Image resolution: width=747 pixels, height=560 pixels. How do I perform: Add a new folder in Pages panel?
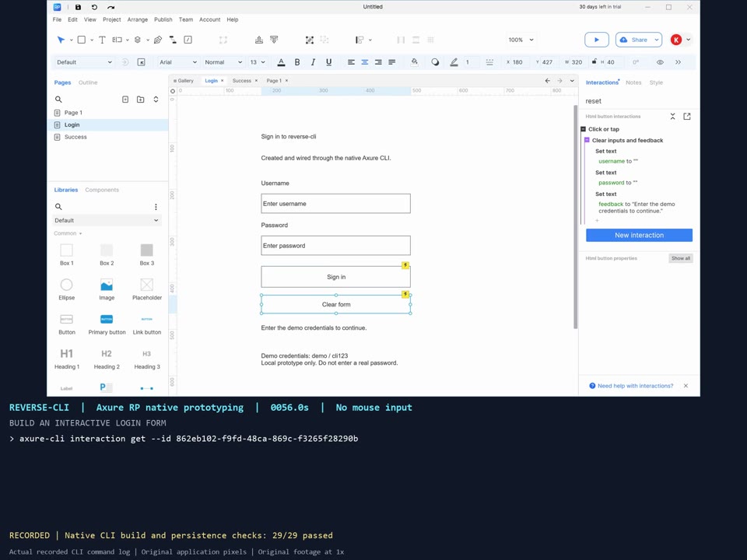[141, 100]
